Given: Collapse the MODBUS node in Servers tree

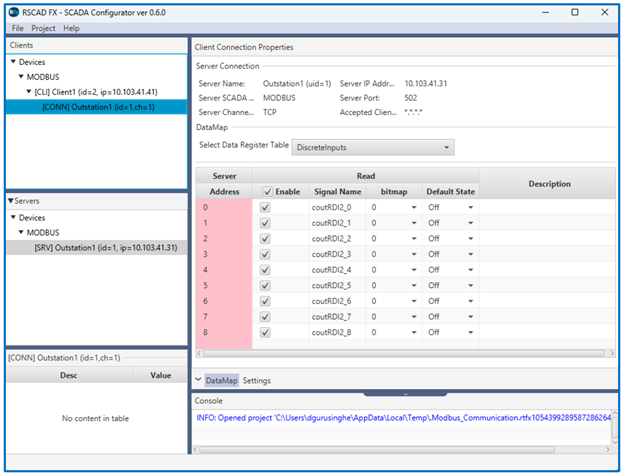Looking at the screenshot, I should coord(21,232).
